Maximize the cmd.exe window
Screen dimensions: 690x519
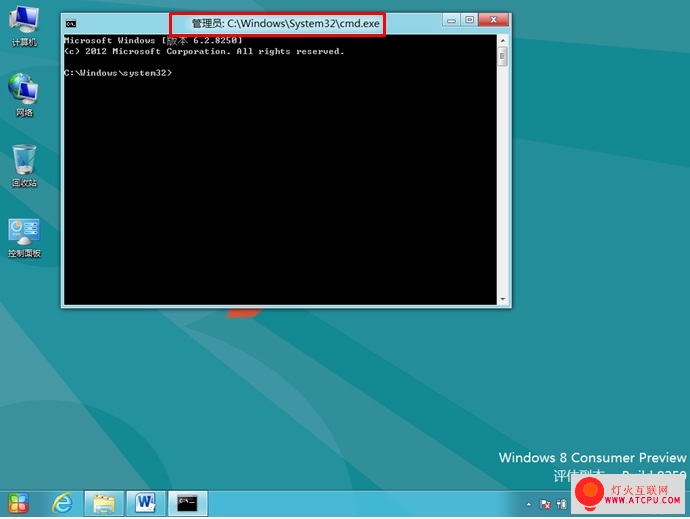pyautogui.click(x=470, y=20)
